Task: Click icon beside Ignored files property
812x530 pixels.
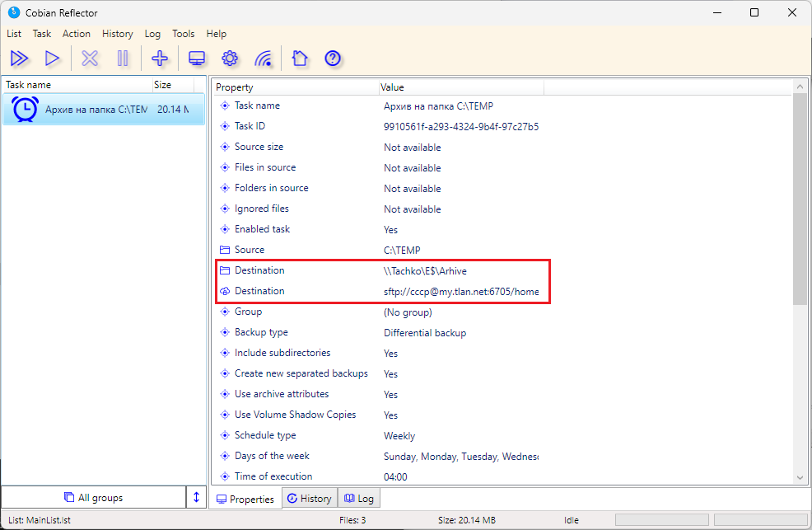Action: point(225,209)
